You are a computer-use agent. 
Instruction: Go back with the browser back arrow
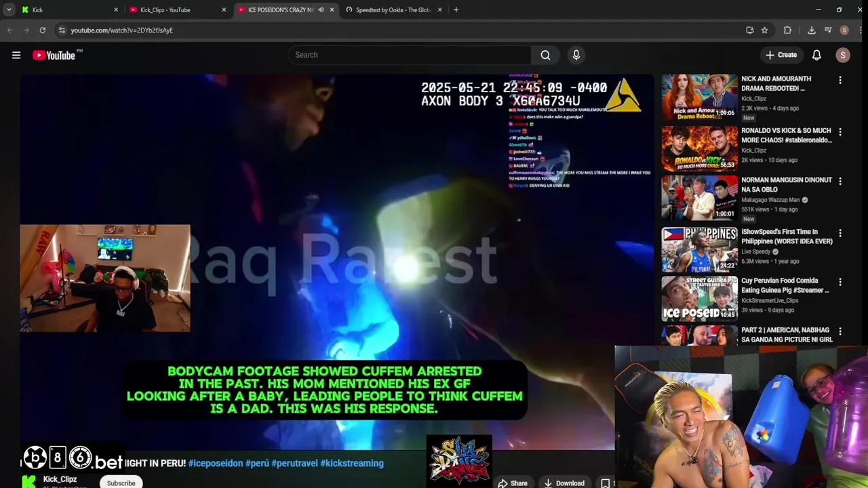click(9, 30)
